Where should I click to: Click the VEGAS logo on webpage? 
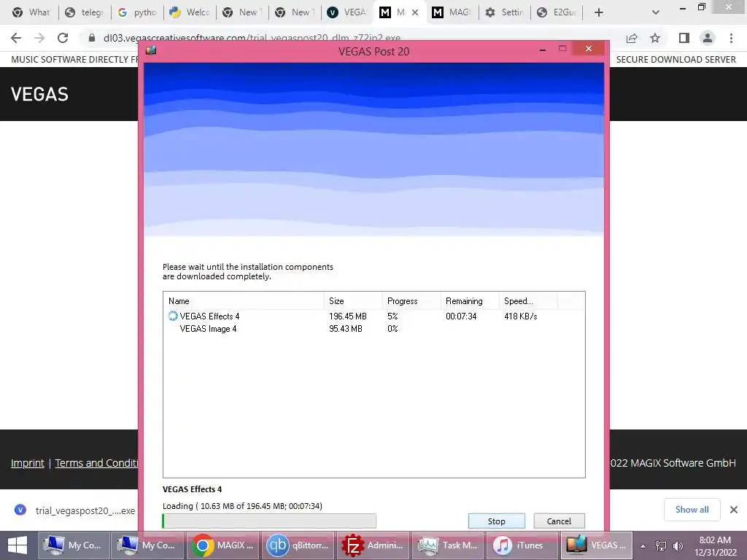coord(39,94)
